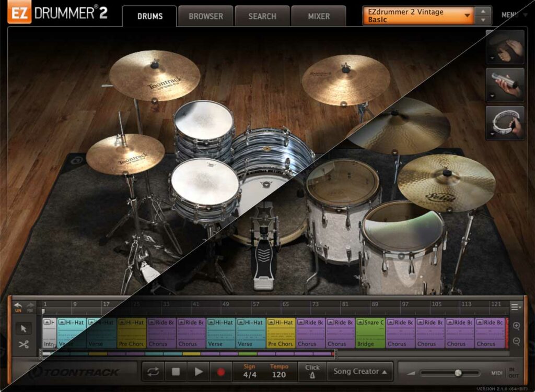Switch to the BROWSER tab
The width and height of the screenshot is (535, 392).
pos(206,16)
